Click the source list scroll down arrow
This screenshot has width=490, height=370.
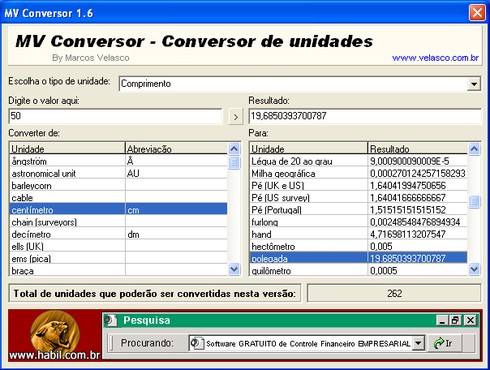[x=234, y=269]
